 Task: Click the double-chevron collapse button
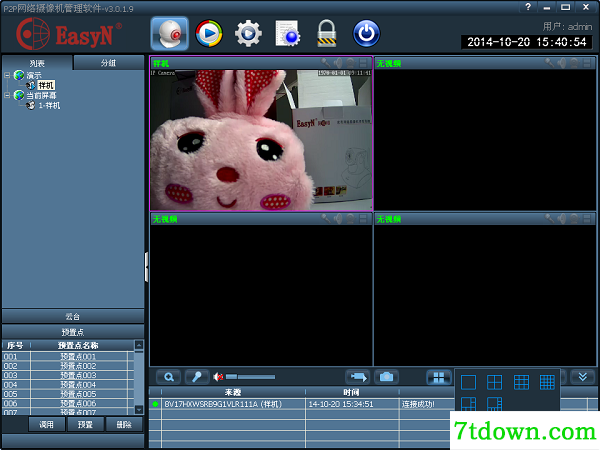tap(583, 377)
